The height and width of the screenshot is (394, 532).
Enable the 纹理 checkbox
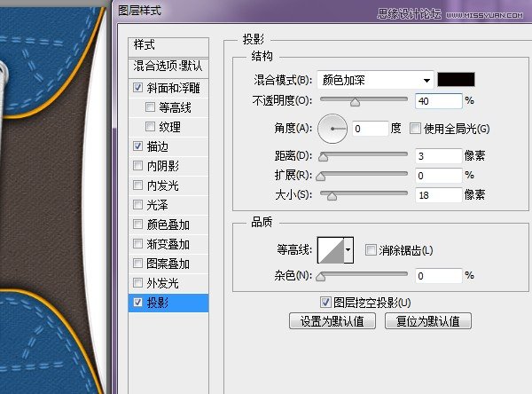click(150, 127)
